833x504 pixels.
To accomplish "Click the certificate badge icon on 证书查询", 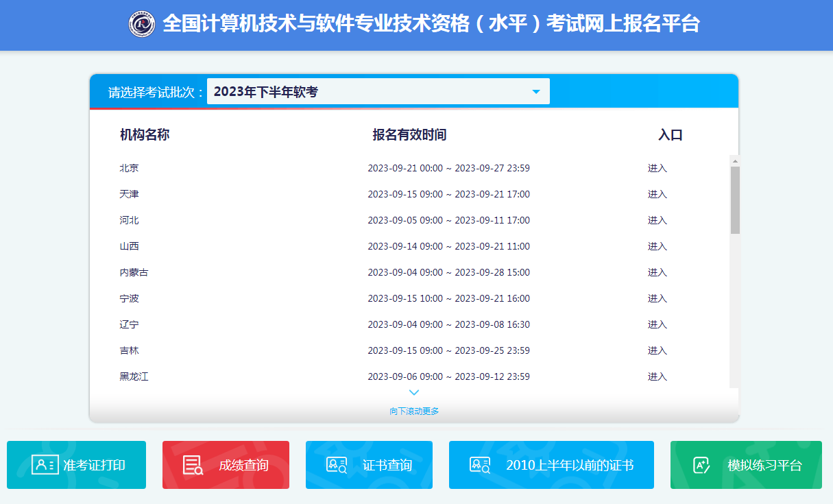I will point(337,464).
